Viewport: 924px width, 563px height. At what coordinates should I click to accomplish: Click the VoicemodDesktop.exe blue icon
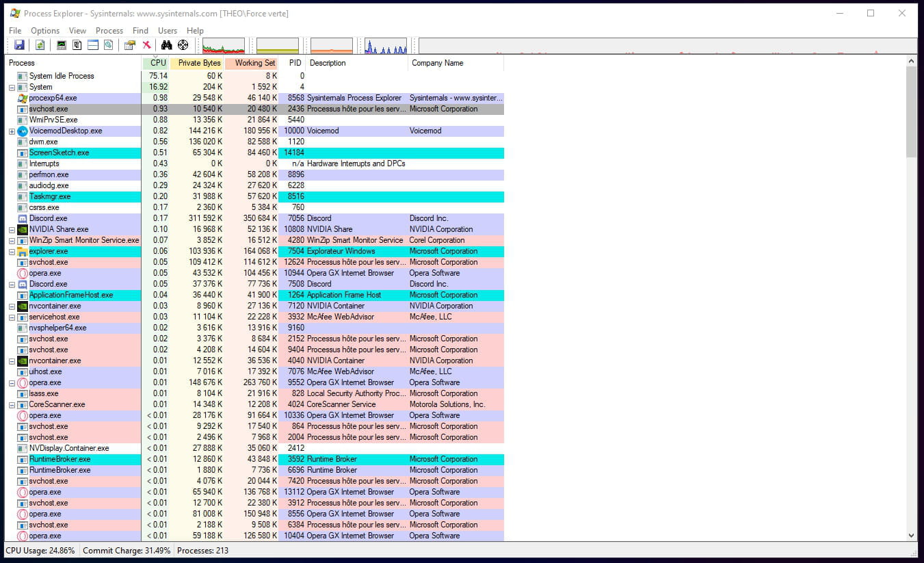[22, 131]
